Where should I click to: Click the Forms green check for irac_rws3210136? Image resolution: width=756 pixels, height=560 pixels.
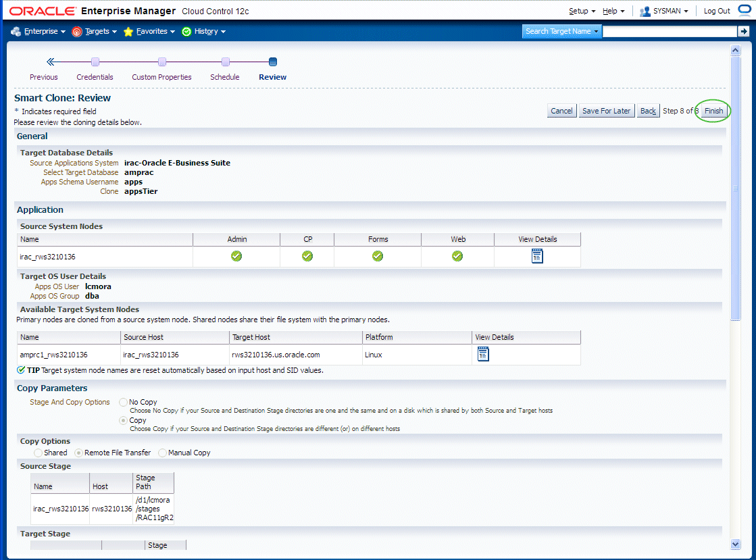[x=378, y=256]
